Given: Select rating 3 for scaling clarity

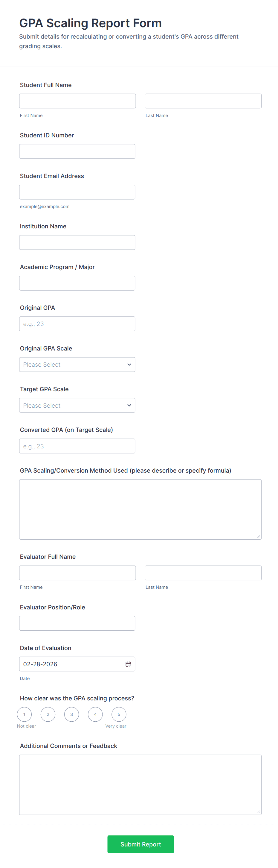Looking at the screenshot, I should (x=71, y=714).
